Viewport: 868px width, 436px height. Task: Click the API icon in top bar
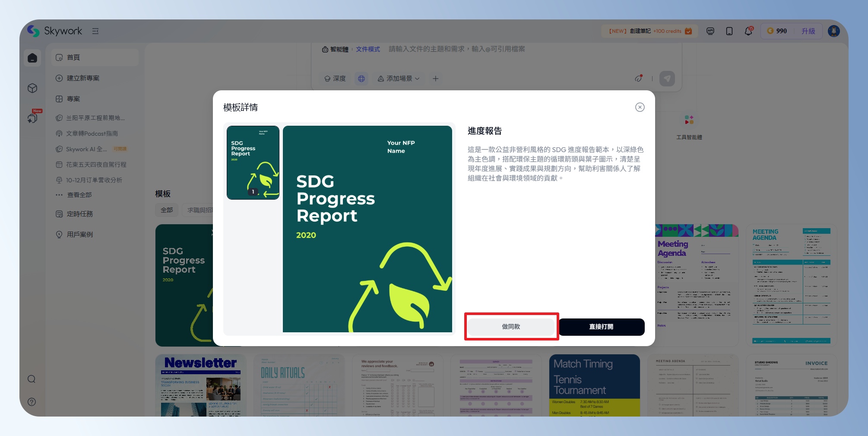coord(710,31)
